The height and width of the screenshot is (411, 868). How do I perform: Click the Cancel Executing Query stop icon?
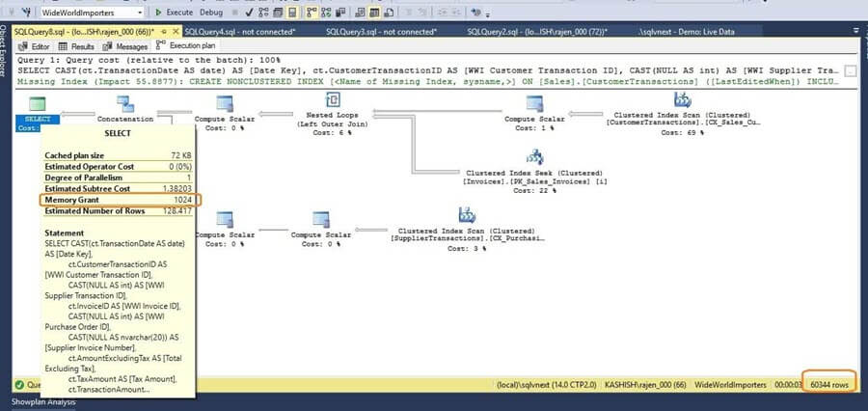pos(234,13)
